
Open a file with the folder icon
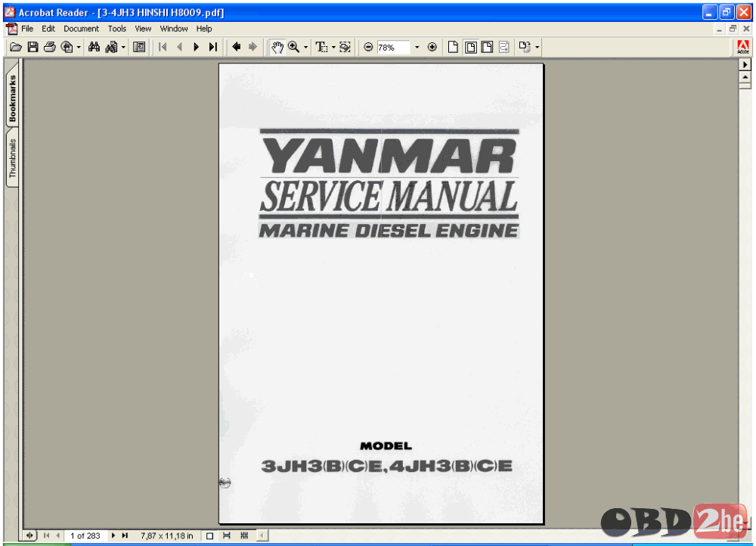coord(15,48)
